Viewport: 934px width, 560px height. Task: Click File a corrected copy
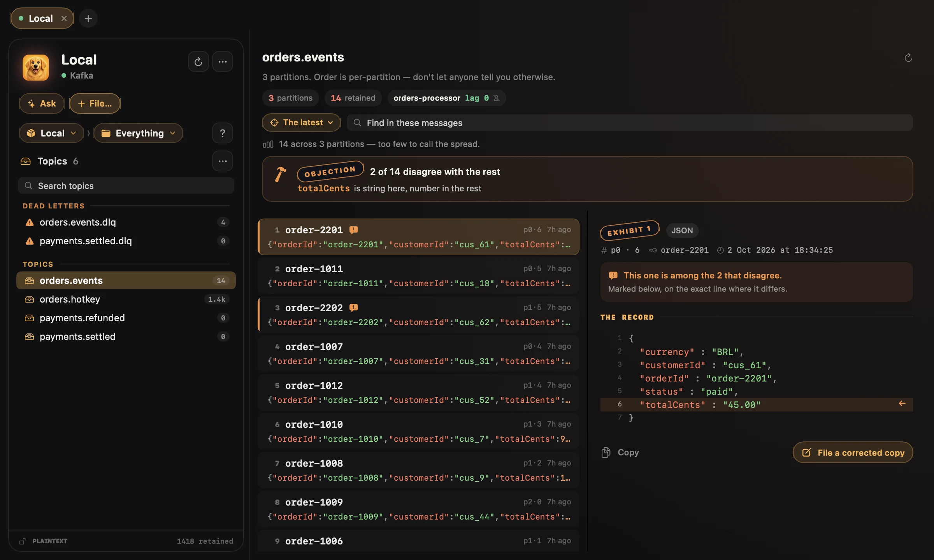(x=853, y=452)
